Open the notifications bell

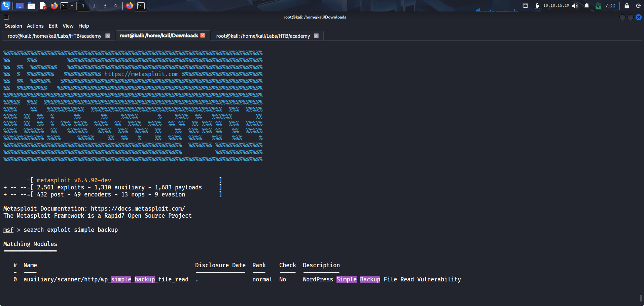pyautogui.click(x=587, y=6)
